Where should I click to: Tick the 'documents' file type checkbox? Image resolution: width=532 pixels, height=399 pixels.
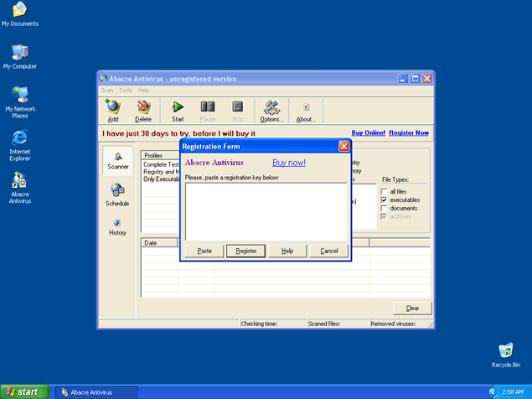(x=385, y=208)
